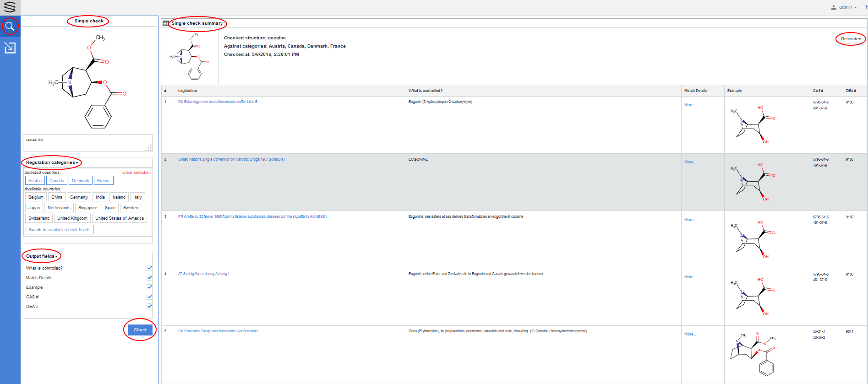
Task: Click the ECGONINE text in row 2
Action: click(x=418, y=159)
